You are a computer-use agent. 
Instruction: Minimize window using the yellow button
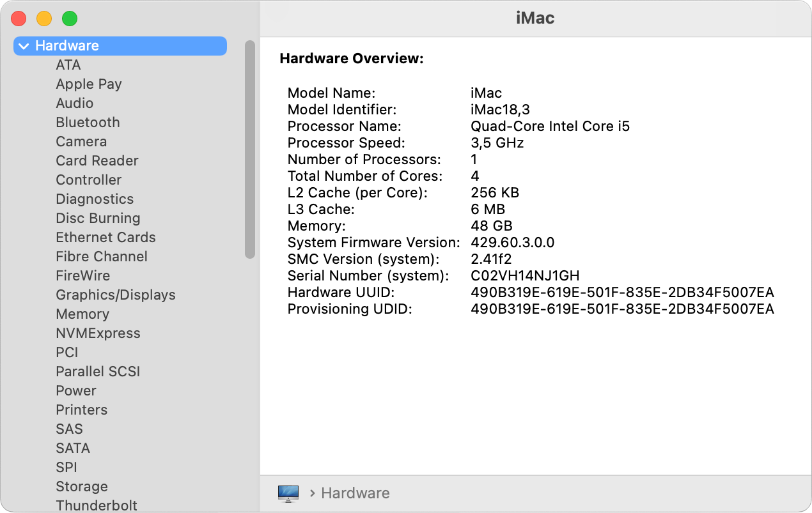tap(44, 19)
